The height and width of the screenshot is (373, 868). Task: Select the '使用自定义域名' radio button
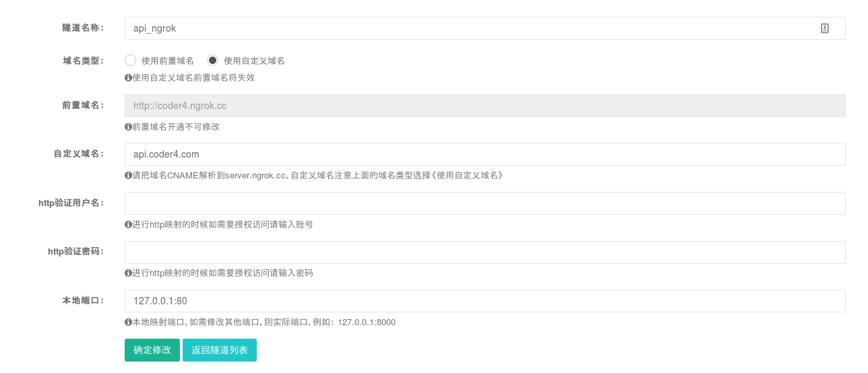coord(213,61)
